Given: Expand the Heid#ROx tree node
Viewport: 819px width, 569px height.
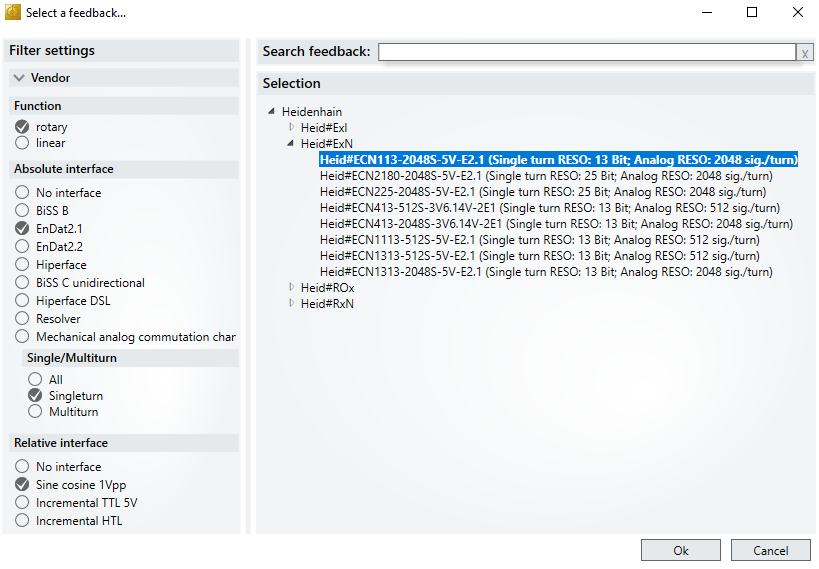Looking at the screenshot, I should click(x=292, y=287).
